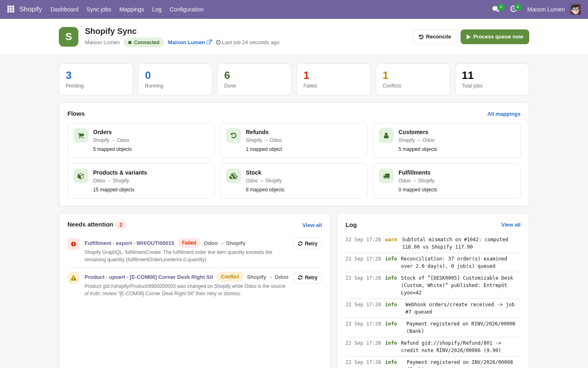Open Product upsert Corner Desk Right Sit job
This screenshot has width=588, height=368.
149,277
